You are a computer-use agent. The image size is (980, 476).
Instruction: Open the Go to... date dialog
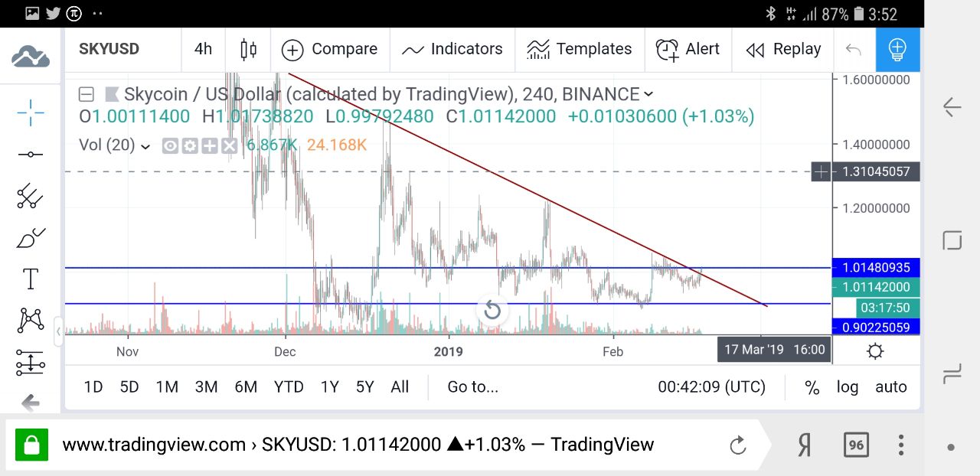pyautogui.click(x=473, y=387)
